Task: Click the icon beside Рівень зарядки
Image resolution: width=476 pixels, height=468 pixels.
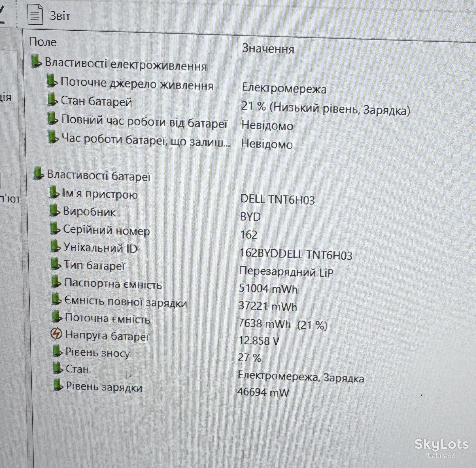Action: click(x=58, y=385)
